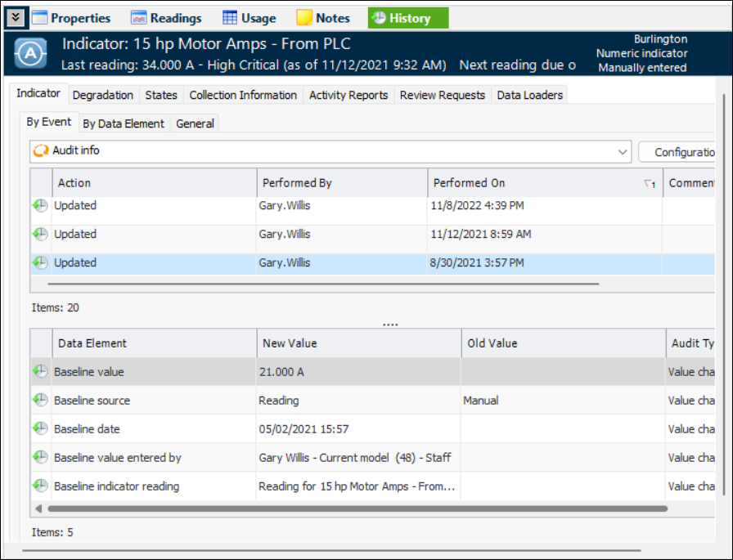Click the Properties tab icon
The height and width of the screenshot is (560, 733).
click(x=40, y=18)
